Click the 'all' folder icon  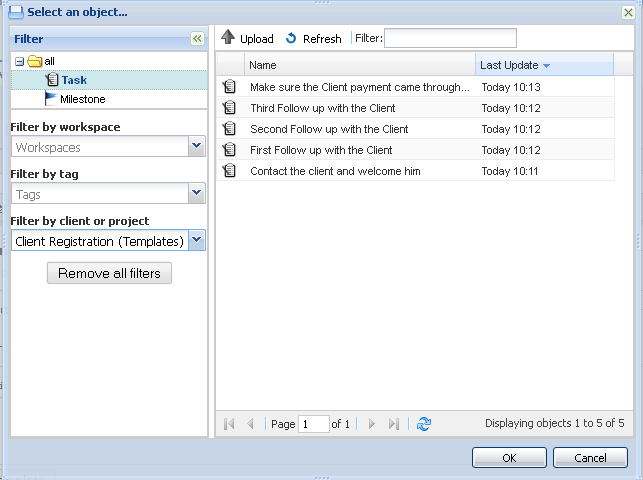(x=34, y=61)
